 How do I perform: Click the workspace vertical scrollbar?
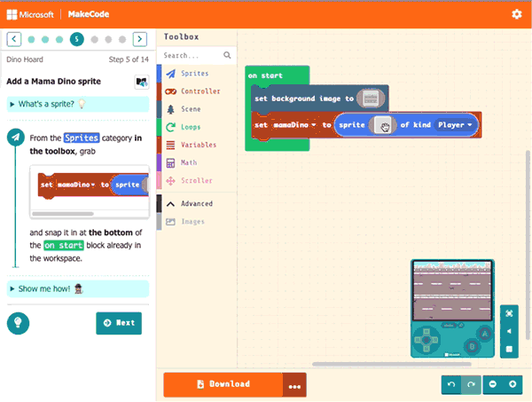tap(528, 244)
